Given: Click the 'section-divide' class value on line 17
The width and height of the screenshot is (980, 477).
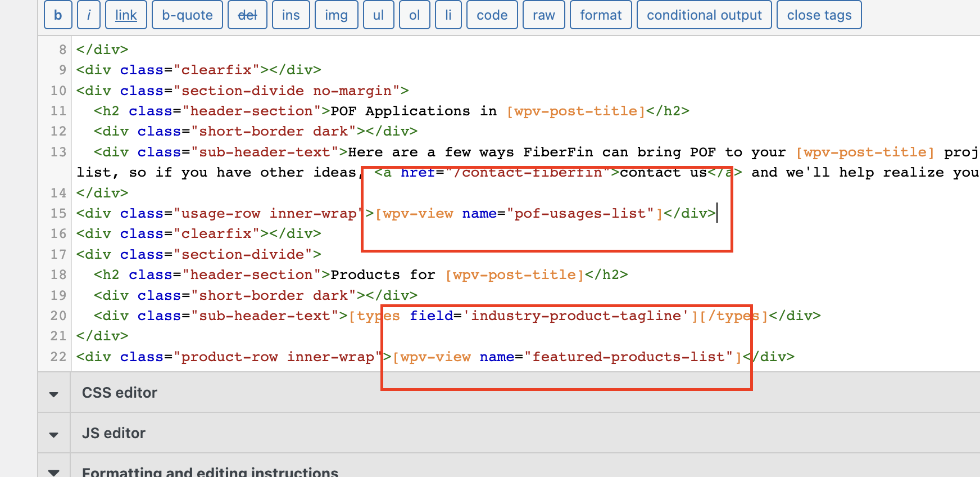Looking at the screenshot, I should (243, 255).
